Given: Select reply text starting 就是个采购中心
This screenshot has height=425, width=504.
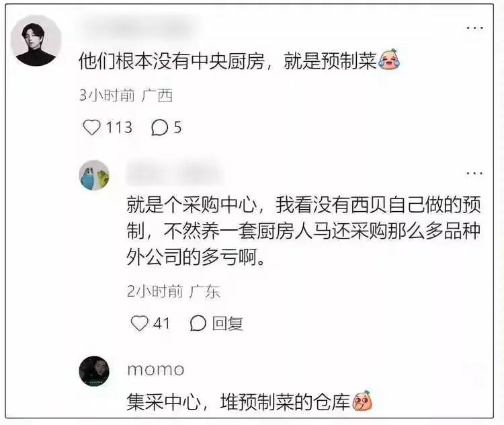Looking at the screenshot, I should pos(304,231).
